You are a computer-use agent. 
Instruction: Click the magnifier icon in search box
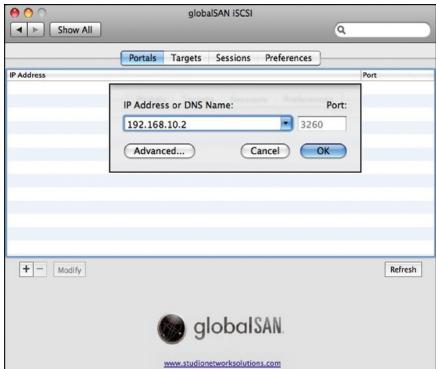click(x=341, y=30)
